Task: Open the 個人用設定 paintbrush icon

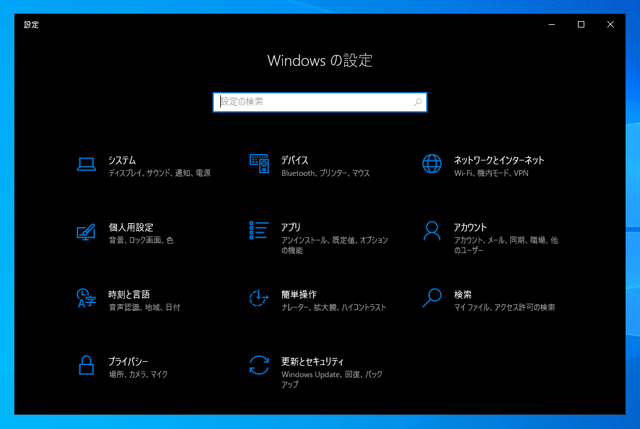Action: click(x=86, y=232)
